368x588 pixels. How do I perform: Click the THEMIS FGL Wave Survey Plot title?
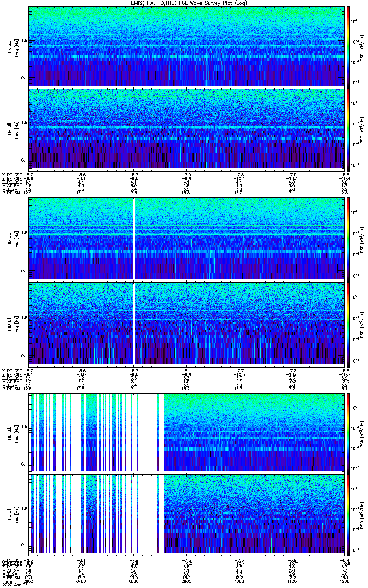click(185, 3)
